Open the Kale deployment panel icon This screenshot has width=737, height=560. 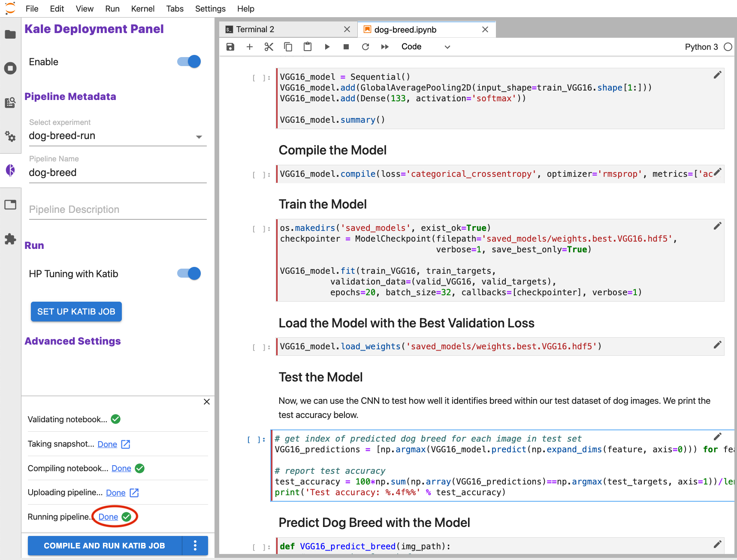[x=10, y=170]
